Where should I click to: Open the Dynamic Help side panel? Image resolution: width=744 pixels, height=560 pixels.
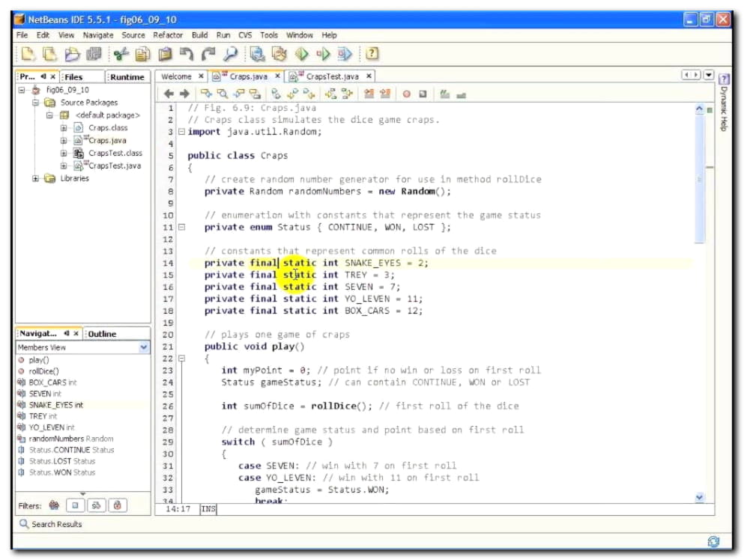(724, 103)
